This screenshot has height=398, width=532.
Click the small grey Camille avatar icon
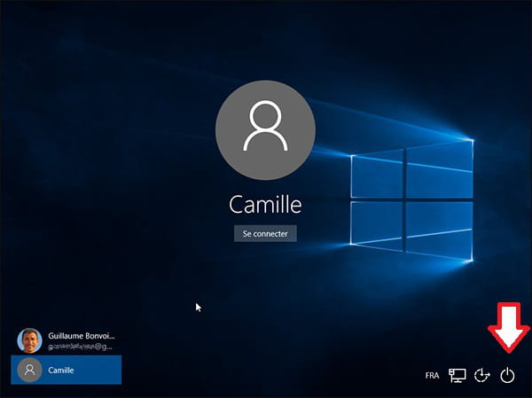pyautogui.click(x=30, y=370)
